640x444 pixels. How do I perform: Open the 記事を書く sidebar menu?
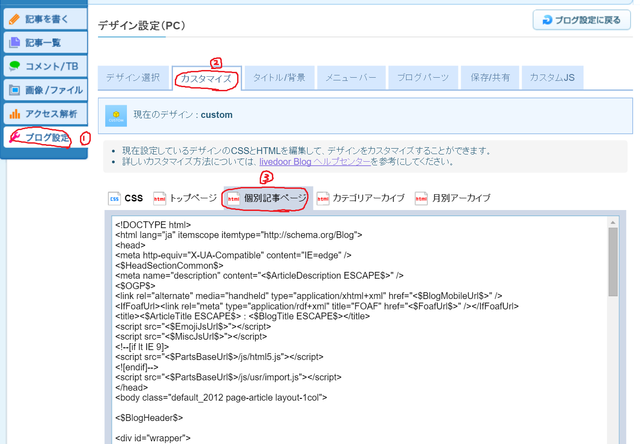tap(45, 19)
